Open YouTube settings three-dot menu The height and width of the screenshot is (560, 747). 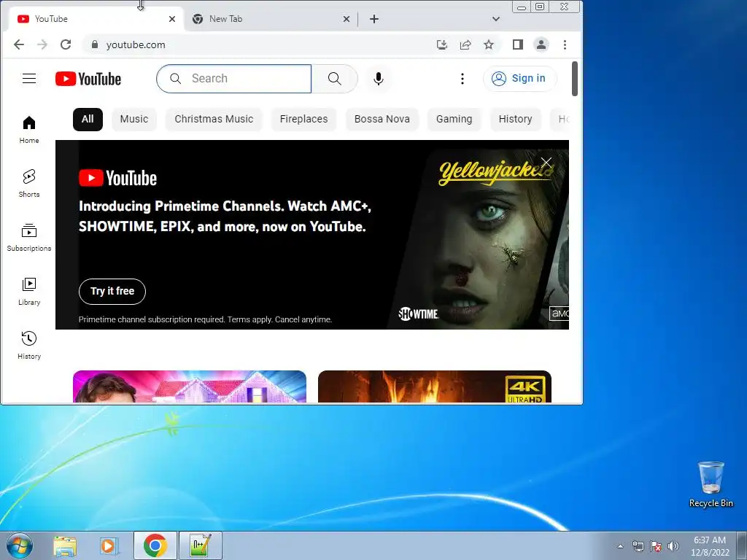pyautogui.click(x=462, y=79)
